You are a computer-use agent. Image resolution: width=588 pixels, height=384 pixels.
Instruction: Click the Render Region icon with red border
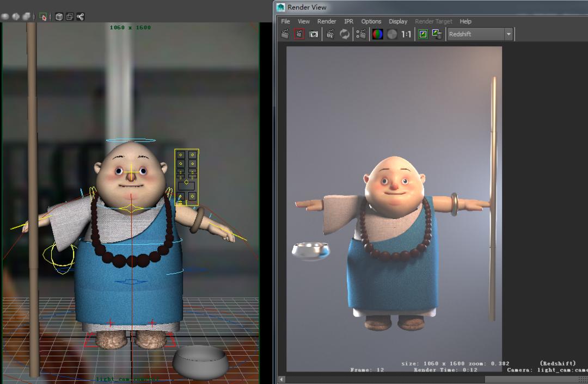pyautogui.click(x=299, y=34)
